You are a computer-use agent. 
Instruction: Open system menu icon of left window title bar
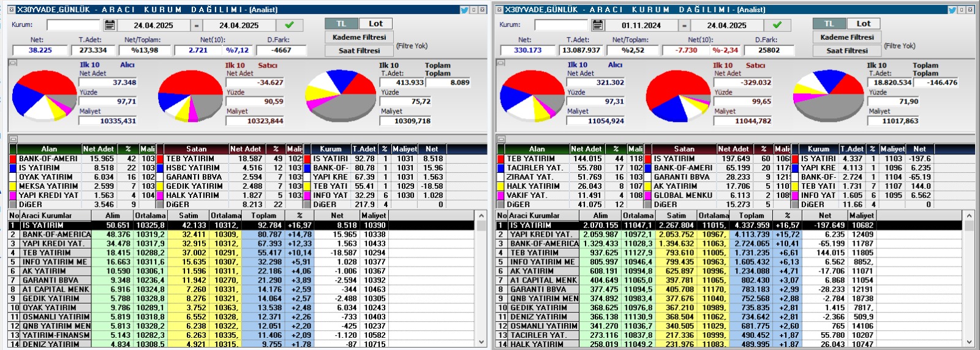click(x=12, y=10)
